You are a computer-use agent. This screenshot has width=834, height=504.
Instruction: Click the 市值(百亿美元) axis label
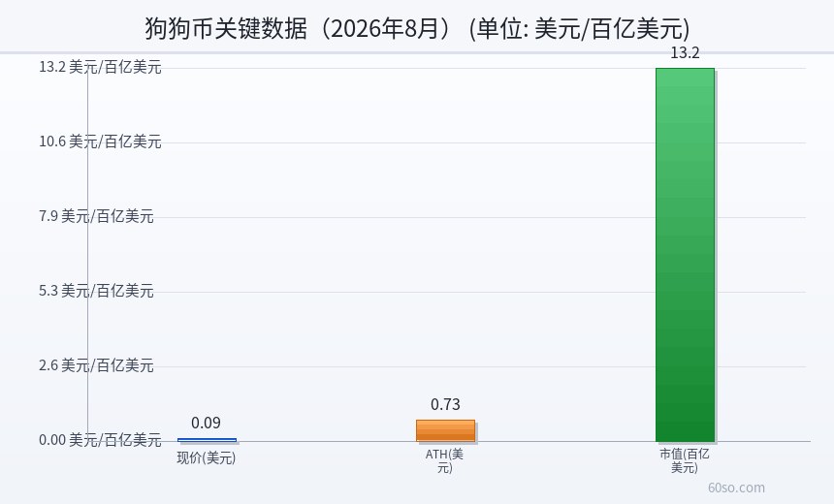(685, 461)
